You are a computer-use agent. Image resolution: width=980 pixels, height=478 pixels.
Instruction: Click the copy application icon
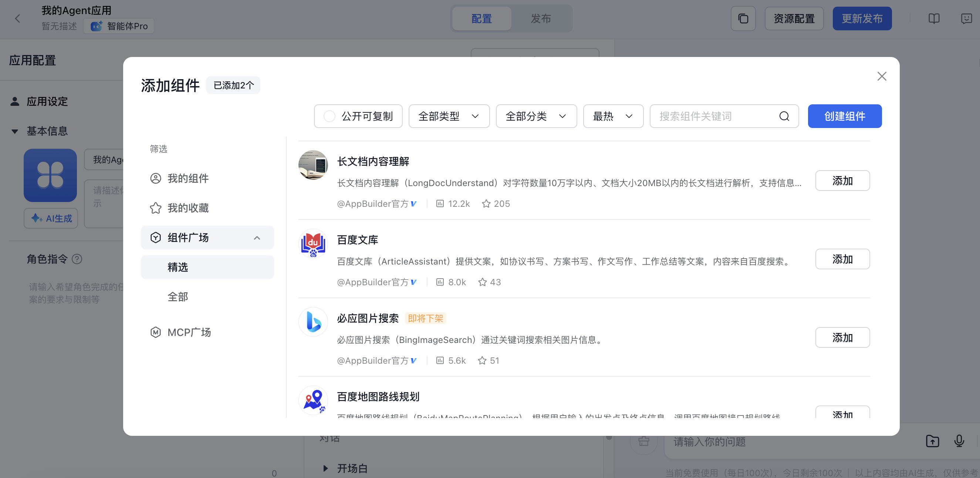click(x=743, y=18)
